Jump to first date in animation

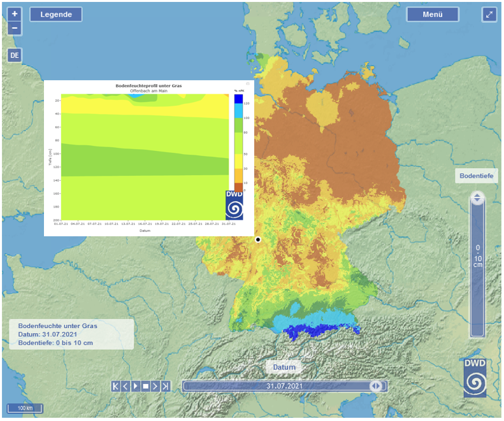click(115, 386)
